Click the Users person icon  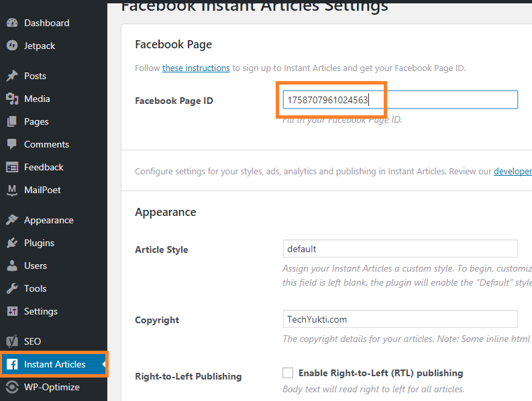coord(12,266)
